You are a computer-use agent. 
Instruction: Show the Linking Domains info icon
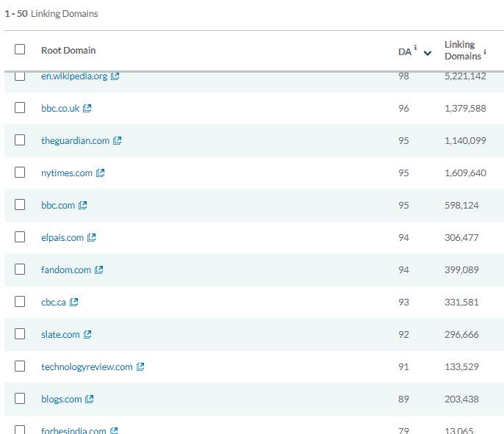click(485, 51)
